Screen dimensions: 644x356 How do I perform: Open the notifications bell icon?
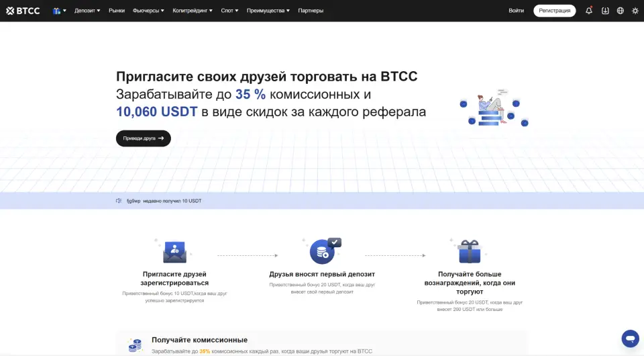click(589, 11)
